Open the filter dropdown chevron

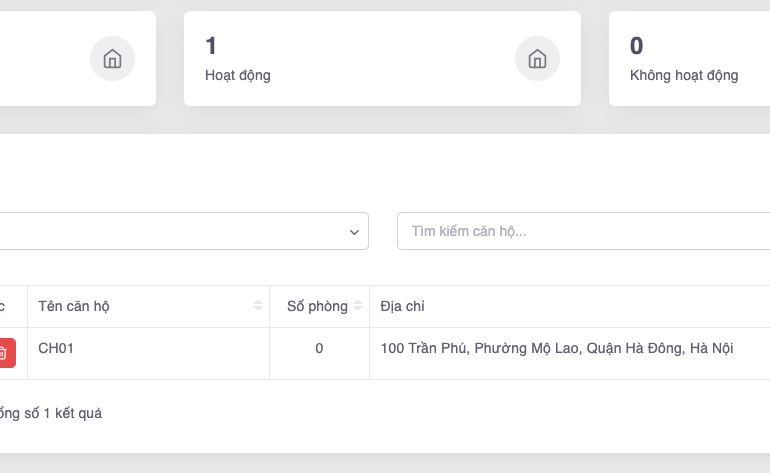(354, 232)
